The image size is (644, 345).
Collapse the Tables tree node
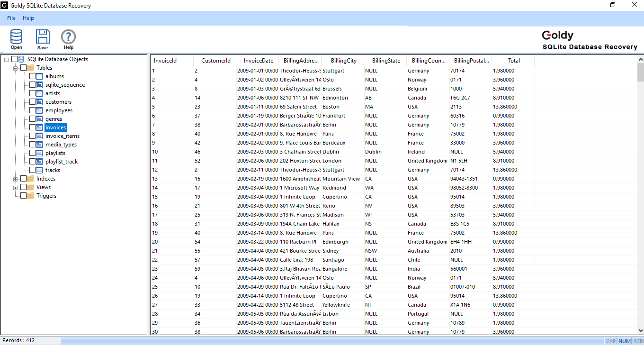(x=16, y=68)
